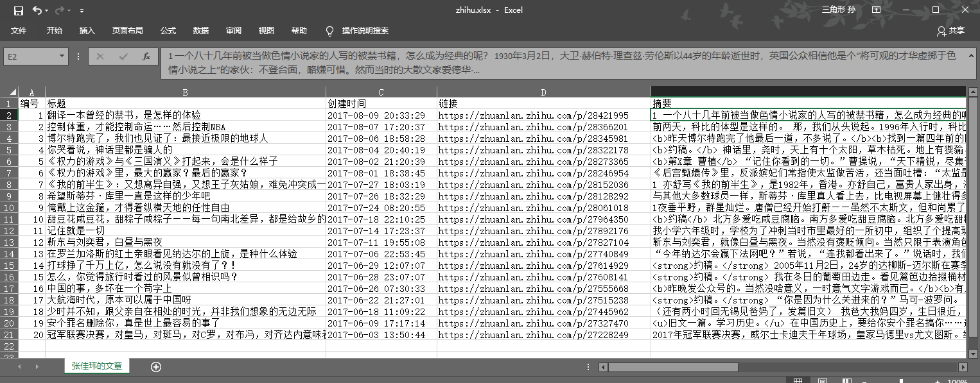This screenshot has width=980, height=383.
Task: Open Customize Quick Access Toolbar dropdown
Action: pyautogui.click(x=82, y=11)
